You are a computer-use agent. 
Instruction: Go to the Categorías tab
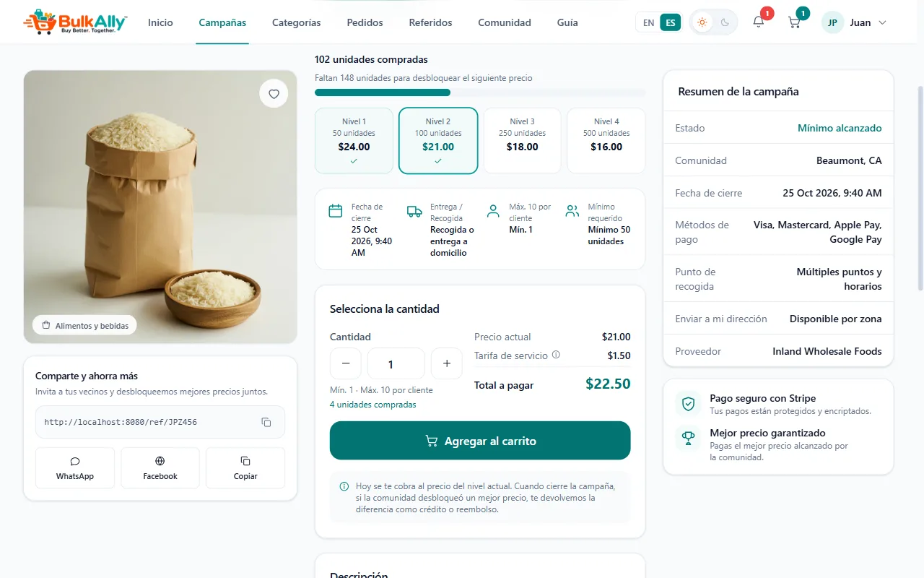pos(297,22)
